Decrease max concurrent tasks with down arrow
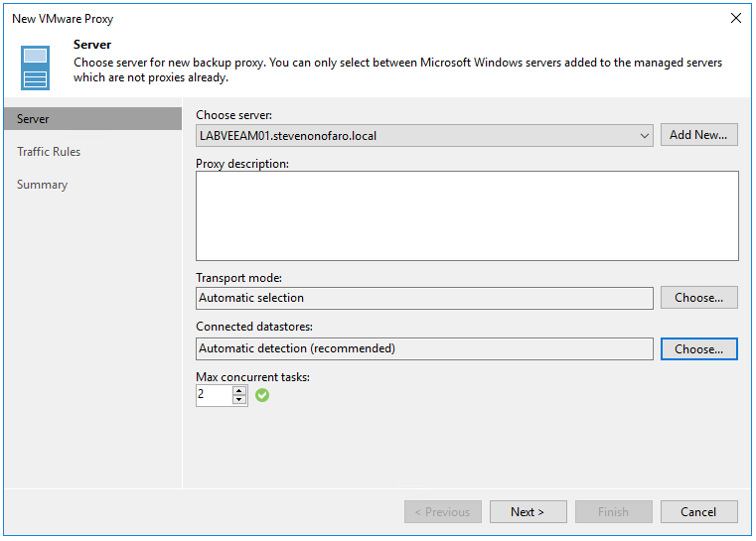756x541 pixels. (239, 400)
